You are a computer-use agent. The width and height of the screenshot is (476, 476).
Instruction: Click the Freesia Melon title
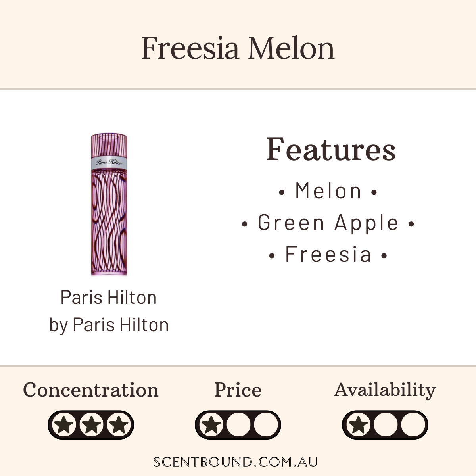point(238,48)
